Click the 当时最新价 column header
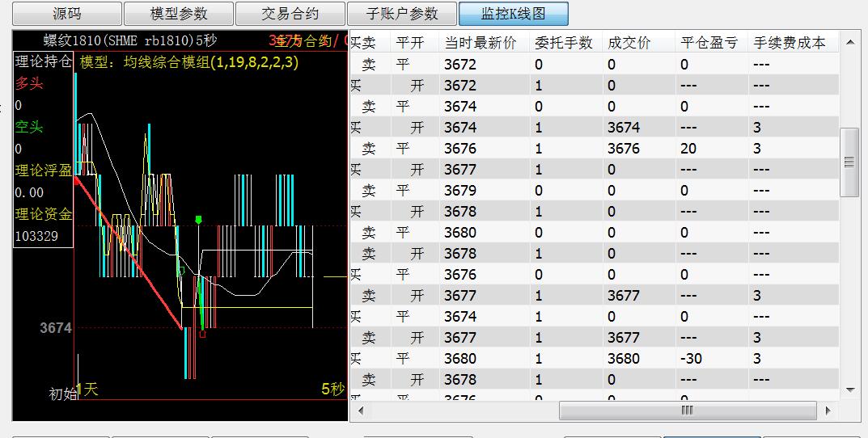 pos(481,43)
